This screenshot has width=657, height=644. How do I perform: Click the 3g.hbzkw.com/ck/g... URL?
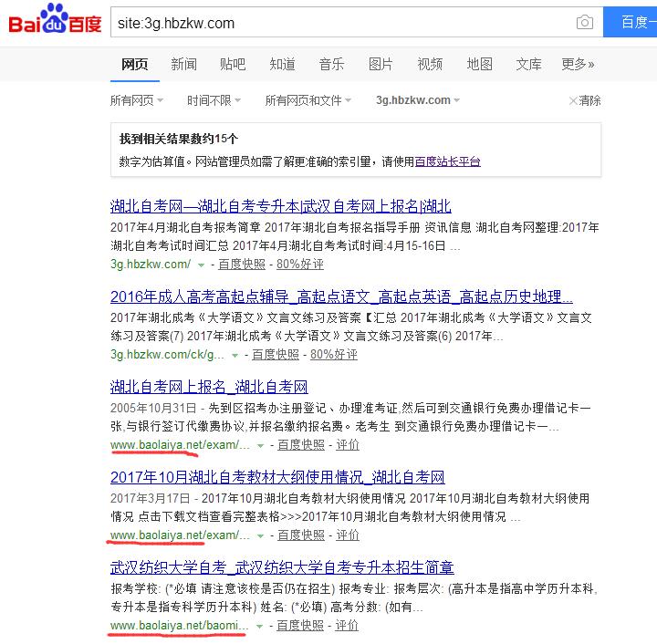coord(167,355)
